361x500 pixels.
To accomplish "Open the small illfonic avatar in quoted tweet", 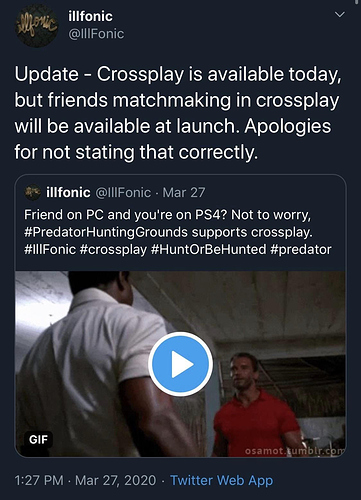I will (x=32, y=192).
